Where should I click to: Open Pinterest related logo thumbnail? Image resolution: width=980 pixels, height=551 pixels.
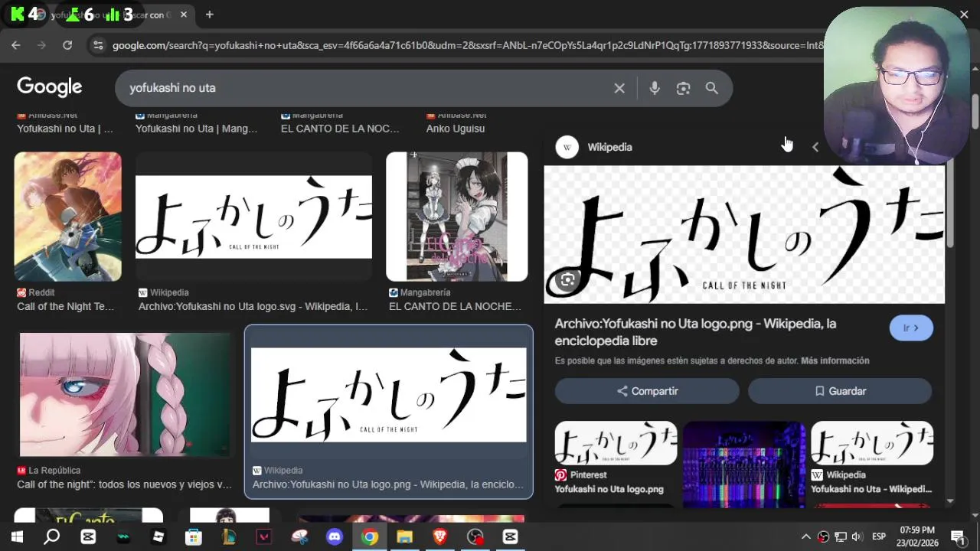(616, 443)
